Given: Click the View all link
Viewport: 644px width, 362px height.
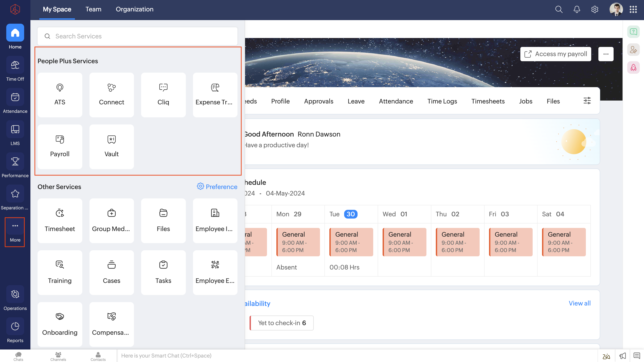Looking at the screenshot, I should coord(580,303).
